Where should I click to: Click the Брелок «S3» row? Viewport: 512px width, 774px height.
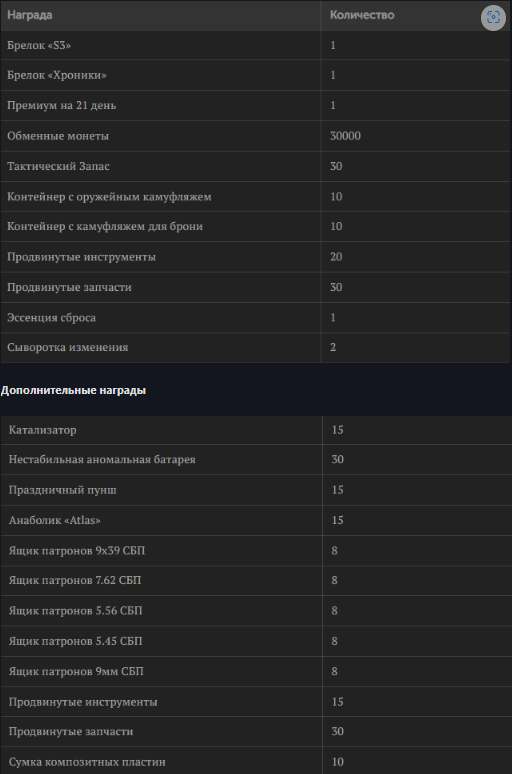tap(255, 45)
